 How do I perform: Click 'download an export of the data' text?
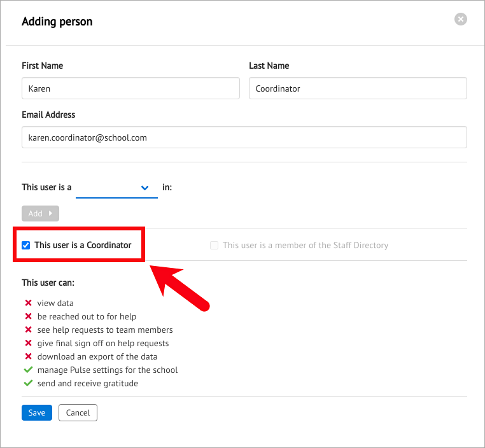point(97,357)
